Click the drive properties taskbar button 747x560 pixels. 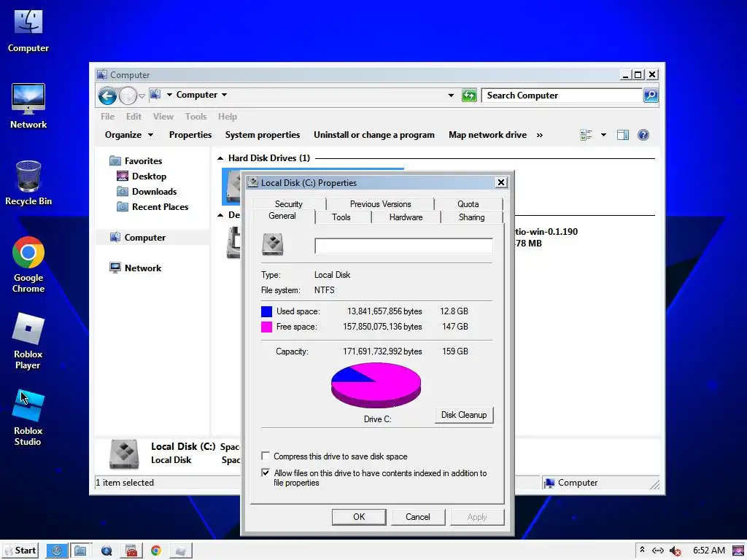181,551
